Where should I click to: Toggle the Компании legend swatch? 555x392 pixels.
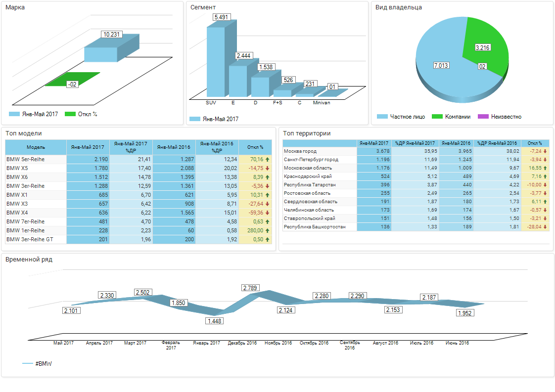pos(437,117)
